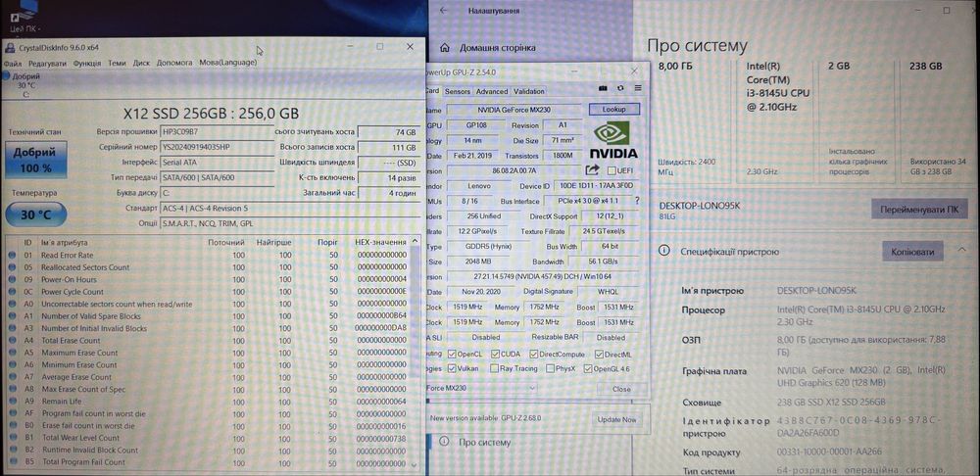Image resolution: width=980 pixels, height=476 pixels.
Task: Toggle the Vulkan checkbox
Action: (x=453, y=368)
